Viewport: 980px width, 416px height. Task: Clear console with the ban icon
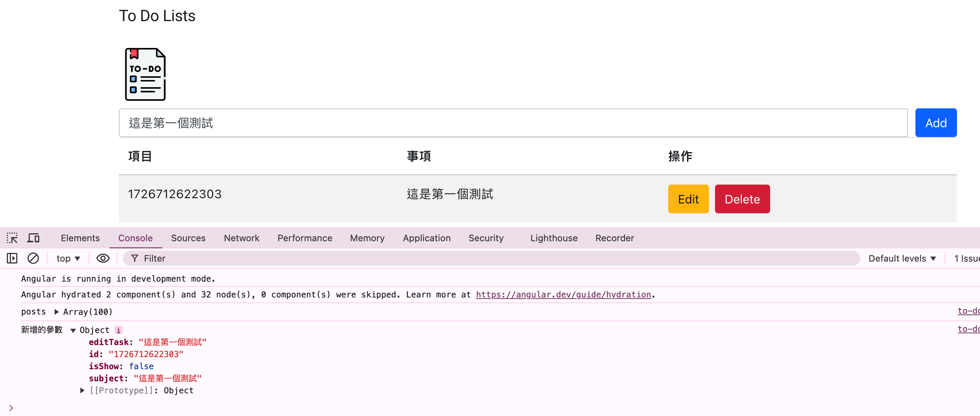pyautogui.click(x=33, y=259)
